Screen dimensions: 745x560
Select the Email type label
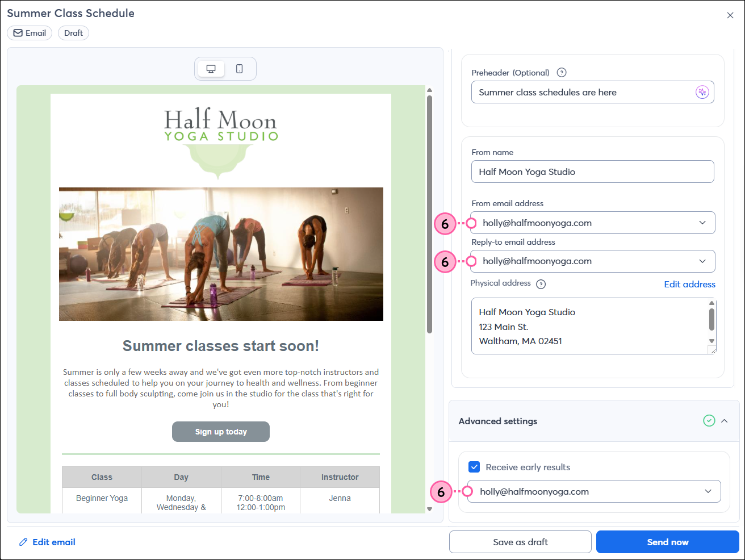click(30, 32)
